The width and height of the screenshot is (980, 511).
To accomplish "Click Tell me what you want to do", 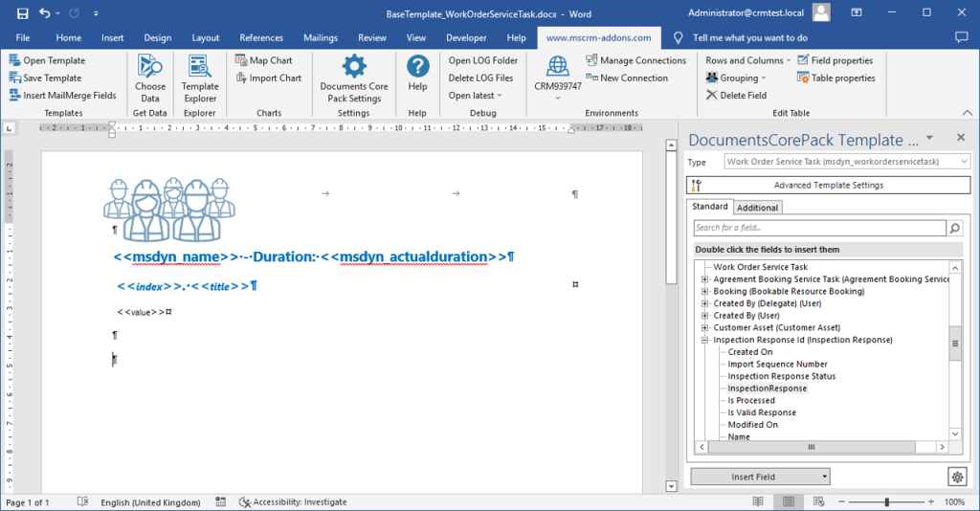I will point(749,37).
